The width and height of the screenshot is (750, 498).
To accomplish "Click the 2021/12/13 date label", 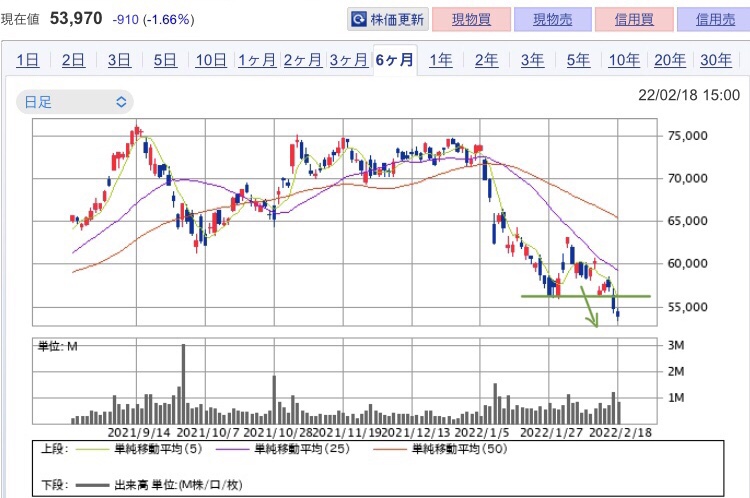I will pyautogui.click(x=418, y=433).
